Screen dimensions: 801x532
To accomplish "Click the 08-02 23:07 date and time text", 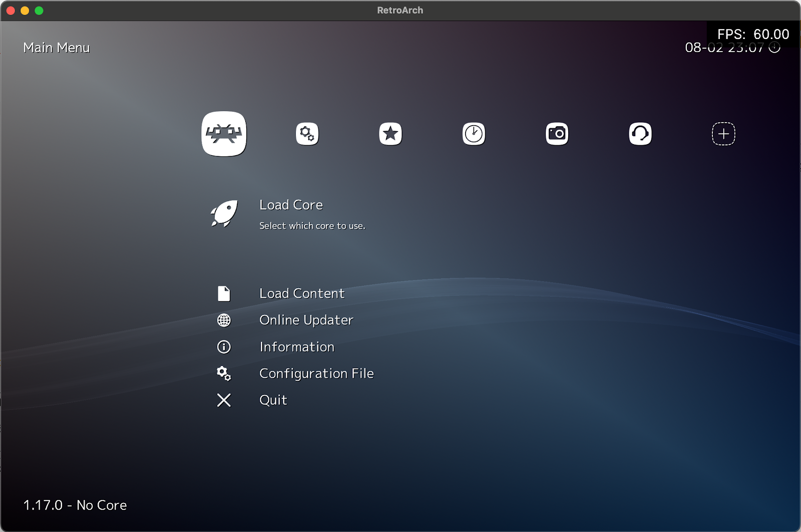I will pos(724,48).
